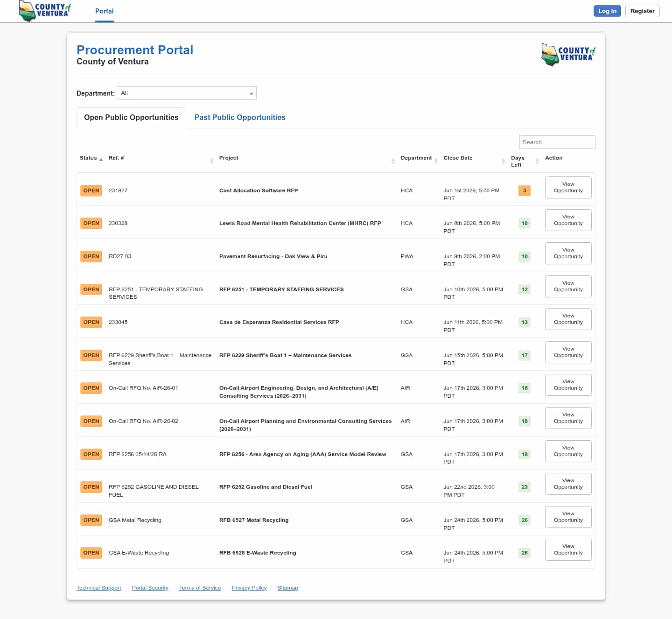Image resolution: width=672 pixels, height=619 pixels.
Task: View Opportunity for Airport Planning and Environmental
Action: [568, 418]
